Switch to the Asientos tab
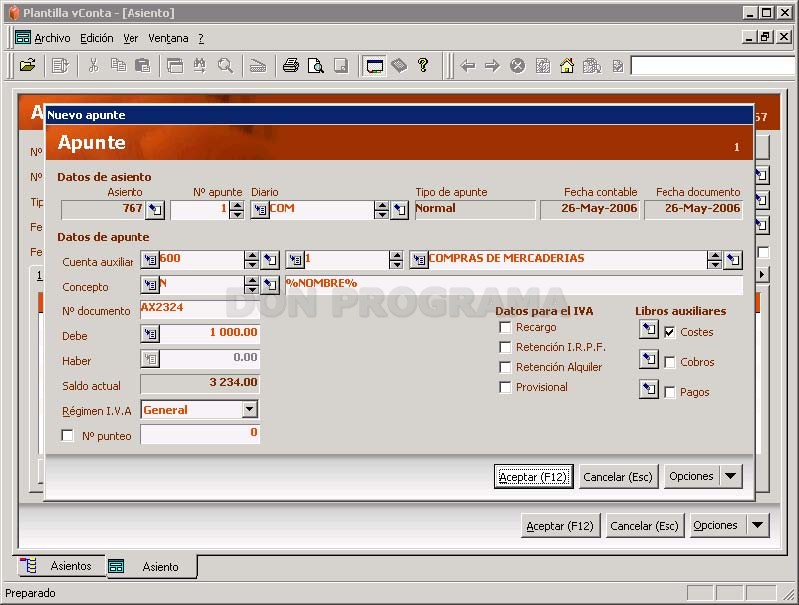 coord(59,566)
